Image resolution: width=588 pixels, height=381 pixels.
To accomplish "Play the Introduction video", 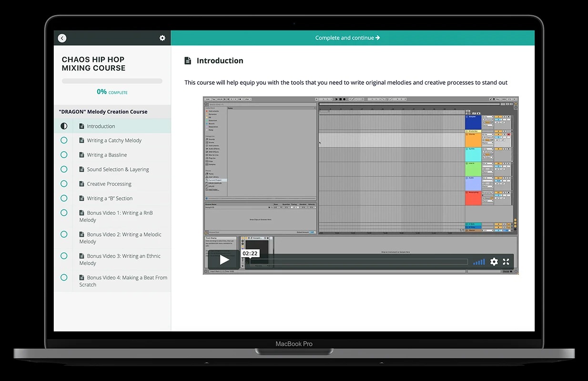I will coord(224,260).
